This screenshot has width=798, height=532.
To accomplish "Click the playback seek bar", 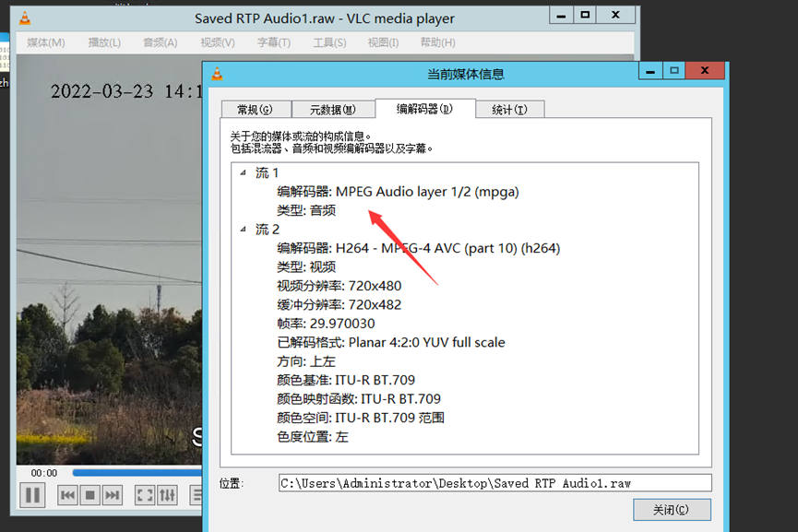I will 137,473.
